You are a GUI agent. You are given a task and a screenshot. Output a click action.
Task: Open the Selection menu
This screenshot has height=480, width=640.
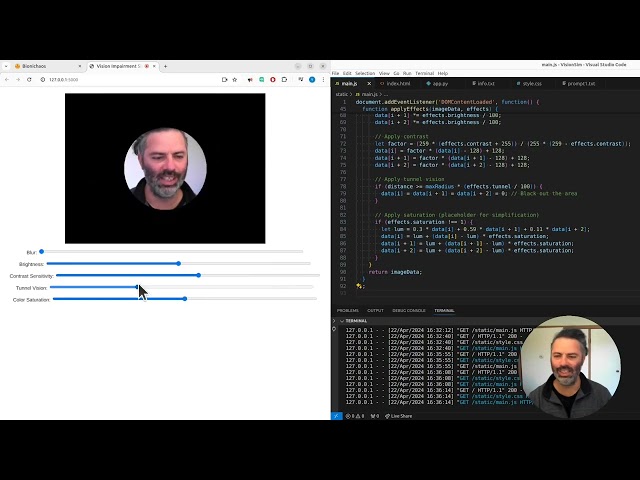[x=365, y=73]
